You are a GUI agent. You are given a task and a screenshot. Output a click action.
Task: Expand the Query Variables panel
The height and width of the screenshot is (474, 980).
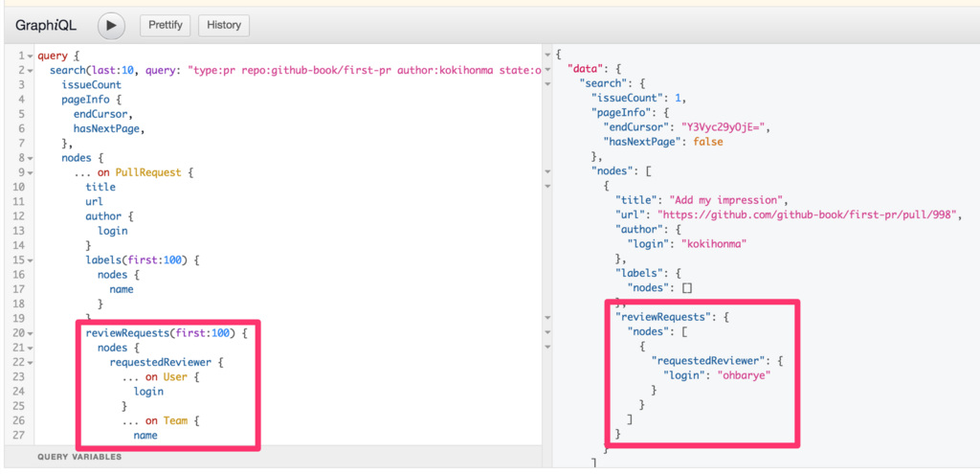(x=79, y=457)
